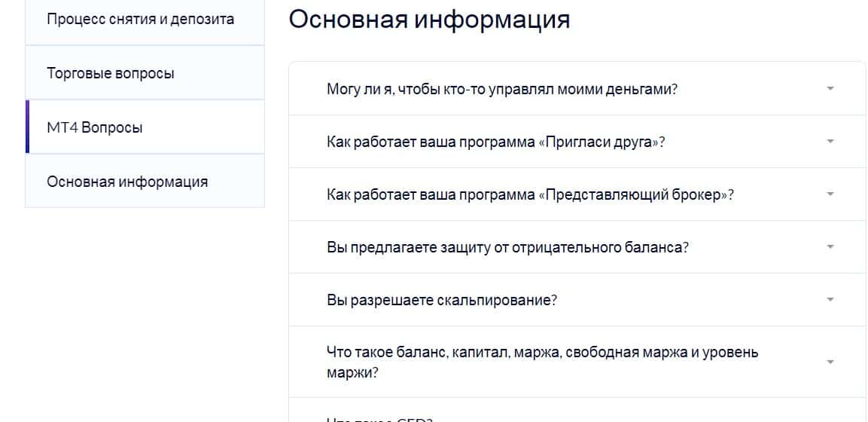Switch to «Торговые вопросы» sidebar tab
Image resolution: width=868 pixels, height=422 pixels.
pos(111,74)
